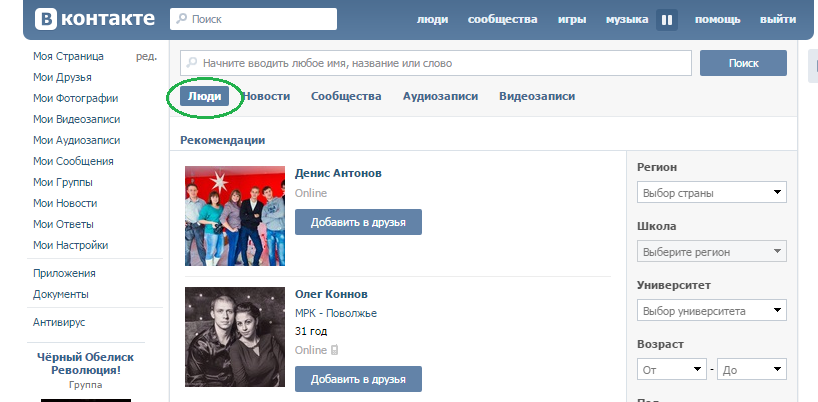Switch to the Новости tab

pos(266,96)
